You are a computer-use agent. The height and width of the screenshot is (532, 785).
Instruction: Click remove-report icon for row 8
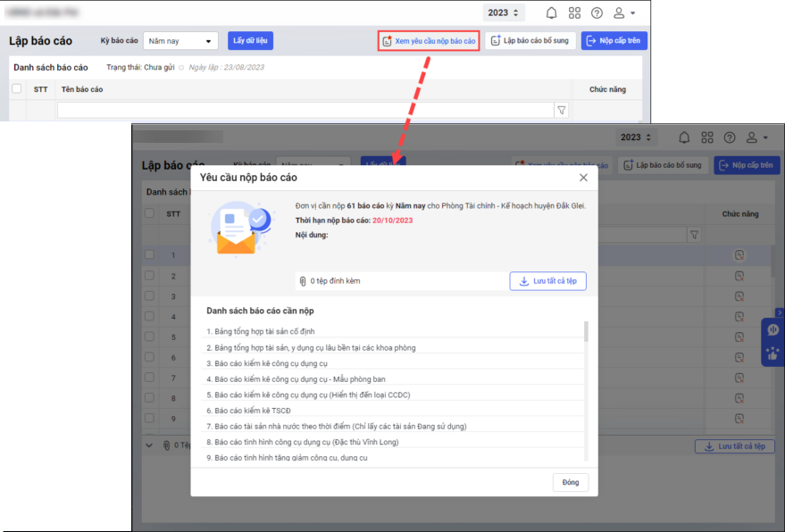[x=739, y=398]
